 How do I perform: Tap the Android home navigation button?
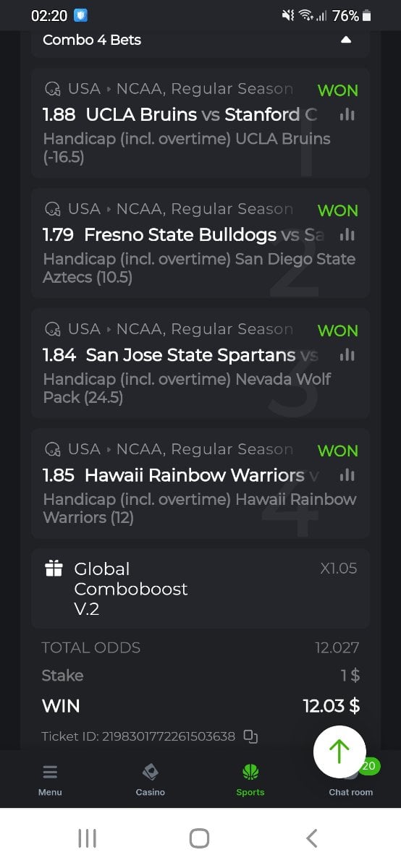tap(199, 838)
